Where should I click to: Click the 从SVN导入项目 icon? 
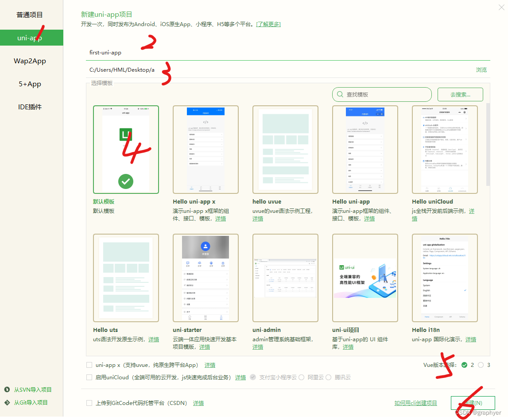coord(7,389)
